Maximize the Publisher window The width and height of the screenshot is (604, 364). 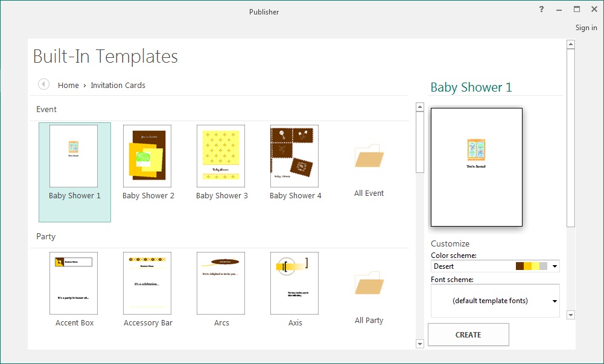pos(577,9)
